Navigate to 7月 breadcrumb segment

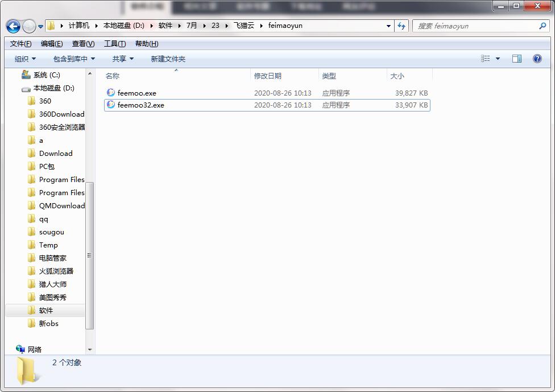coord(192,26)
